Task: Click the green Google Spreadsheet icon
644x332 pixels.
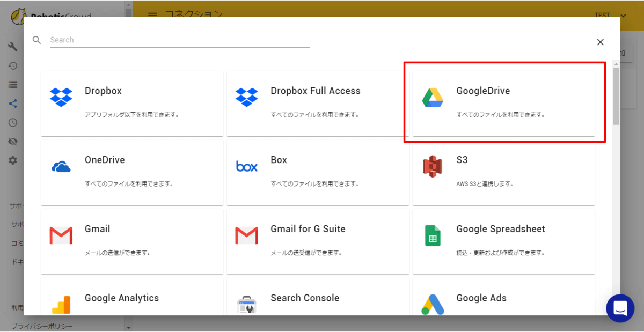Action: [433, 235]
